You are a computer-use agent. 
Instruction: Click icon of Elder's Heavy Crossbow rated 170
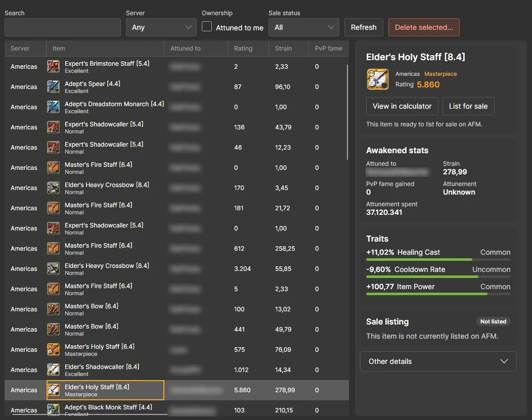point(53,188)
